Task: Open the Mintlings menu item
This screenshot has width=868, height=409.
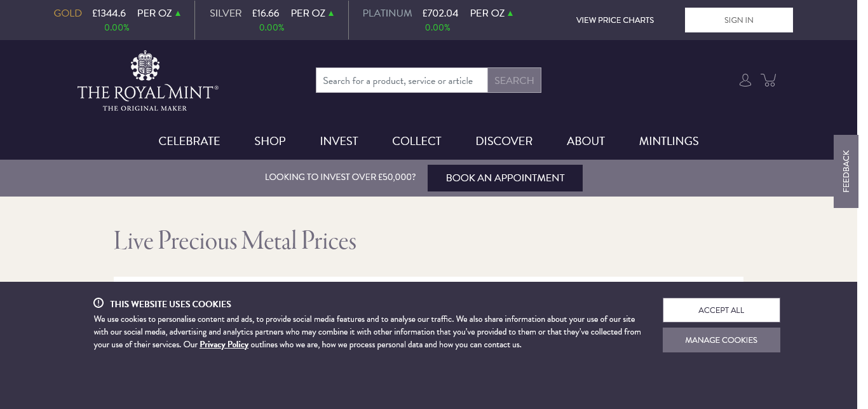Action: [x=668, y=141]
